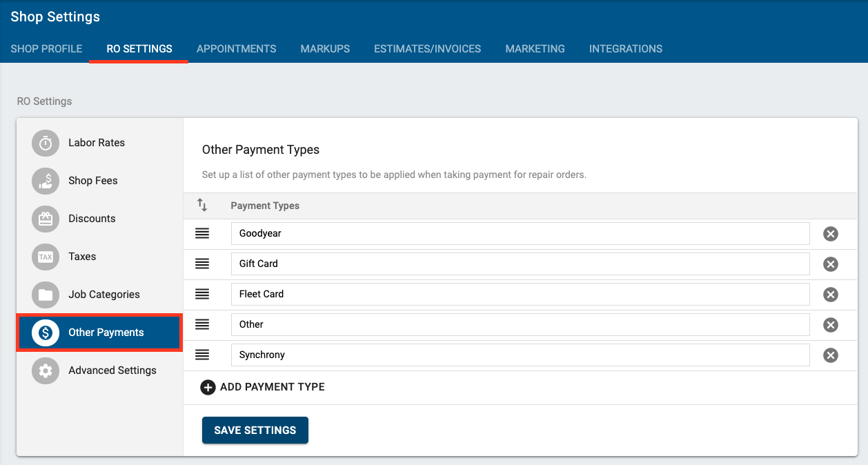Go to the Discounts section
The width and height of the screenshot is (868, 465).
point(99,219)
